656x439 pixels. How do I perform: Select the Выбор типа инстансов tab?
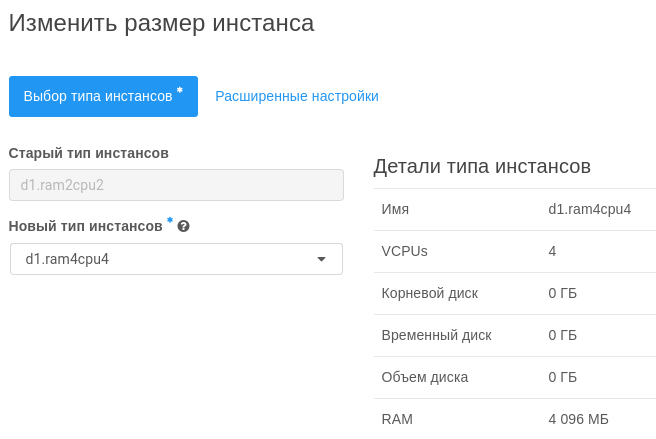click(x=103, y=96)
